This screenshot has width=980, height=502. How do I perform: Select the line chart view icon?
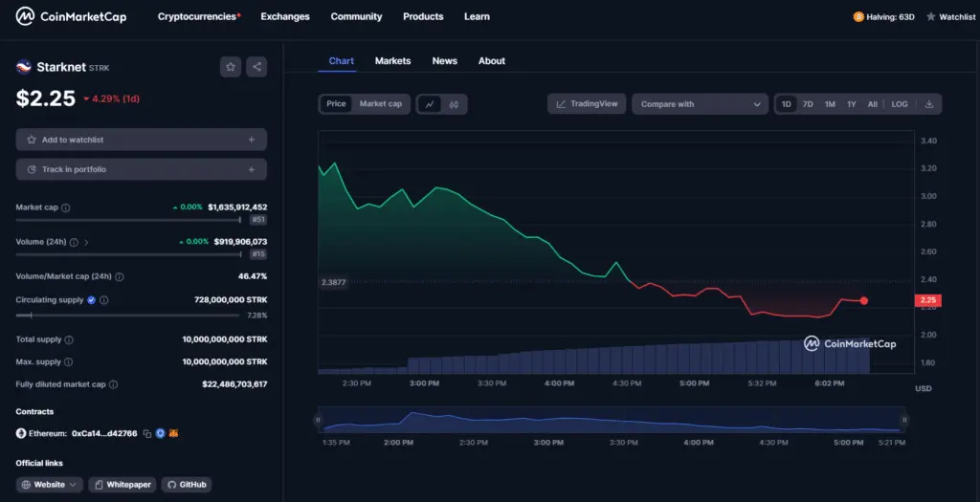click(430, 104)
